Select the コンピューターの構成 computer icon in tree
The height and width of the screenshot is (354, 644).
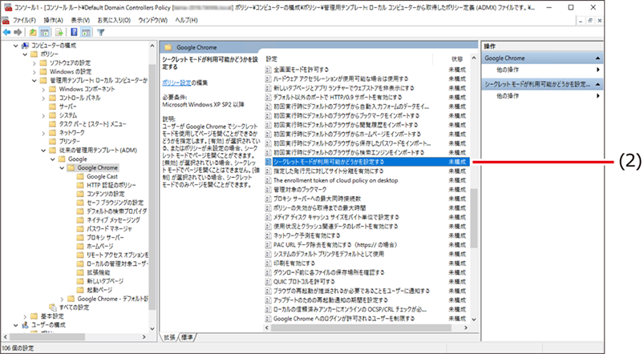25,46
